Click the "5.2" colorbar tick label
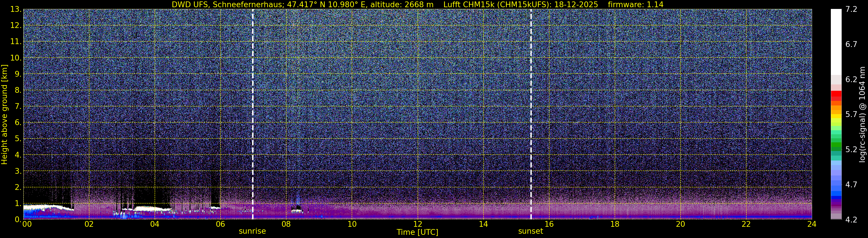This screenshot has height=238, width=868. click(851, 150)
